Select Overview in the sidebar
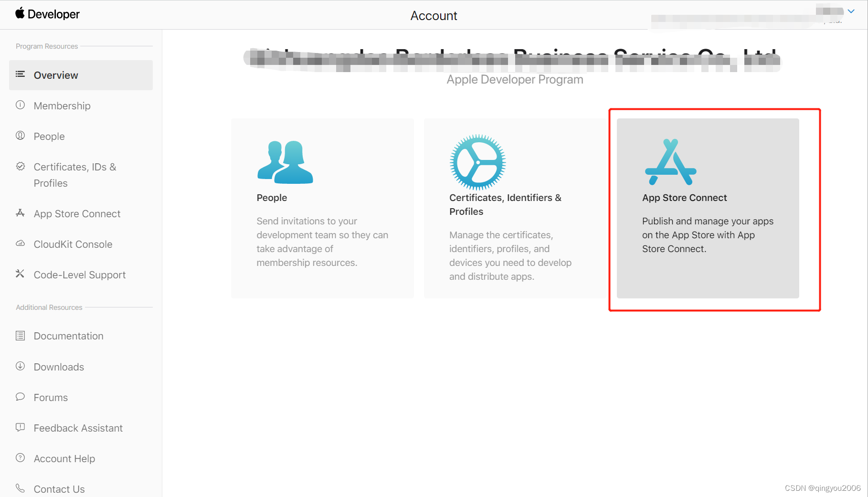This screenshot has height=497, width=868. click(x=81, y=75)
